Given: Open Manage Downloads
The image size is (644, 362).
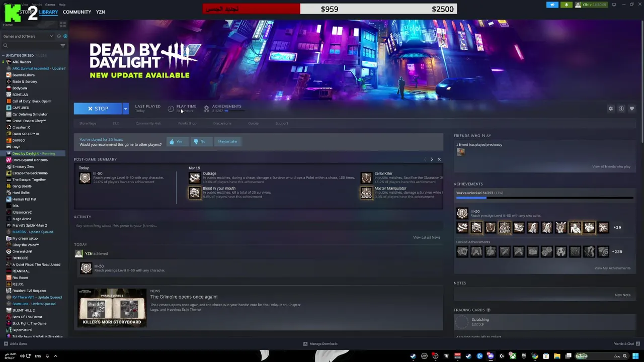Looking at the screenshot, I should (320, 344).
